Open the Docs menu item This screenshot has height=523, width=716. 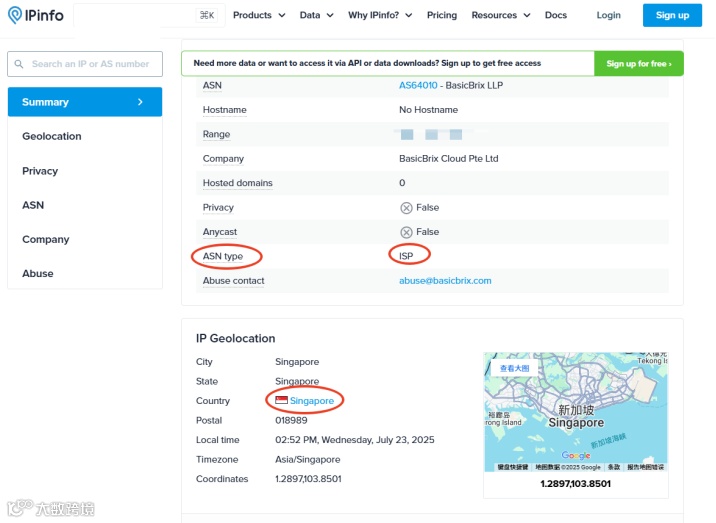[556, 15]
